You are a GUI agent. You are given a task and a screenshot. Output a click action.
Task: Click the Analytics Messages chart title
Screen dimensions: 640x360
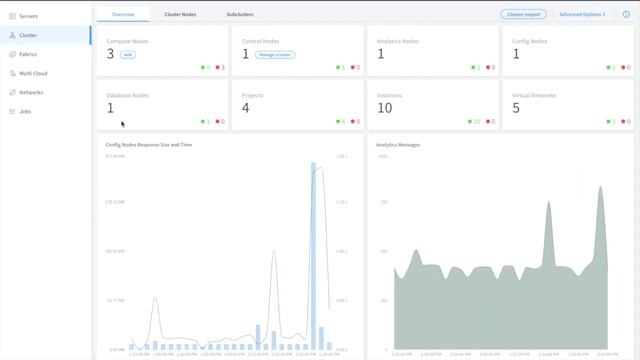point(398,144)
